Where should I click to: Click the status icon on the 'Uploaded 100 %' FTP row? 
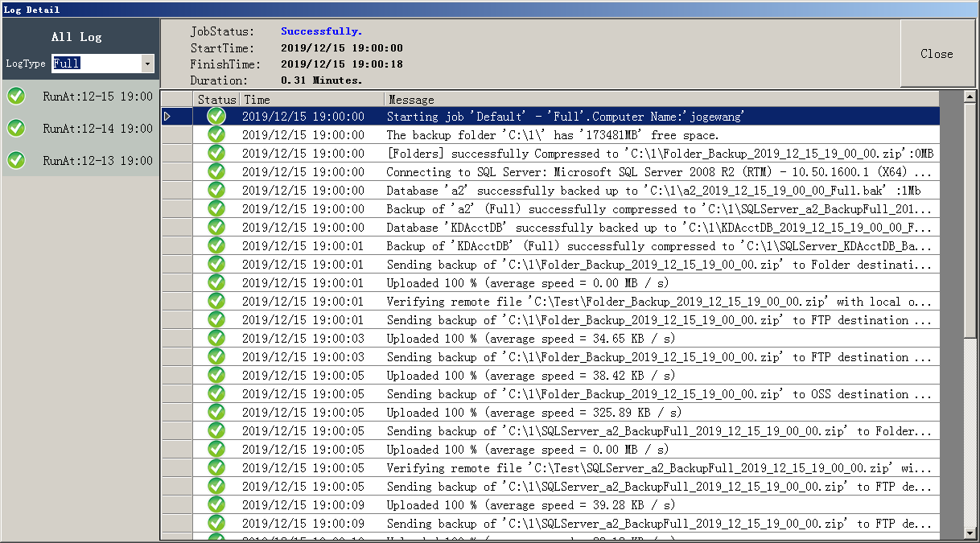216,338
